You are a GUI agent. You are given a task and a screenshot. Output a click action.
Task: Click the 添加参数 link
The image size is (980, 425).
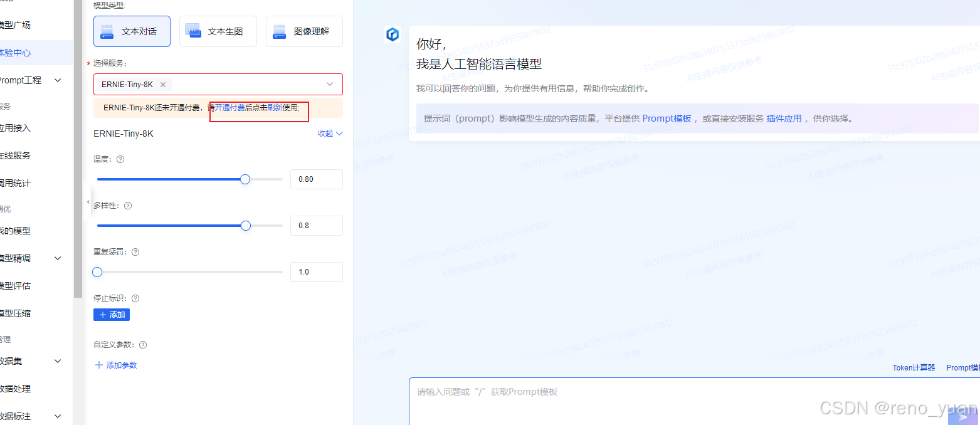(x=116, y=365)
